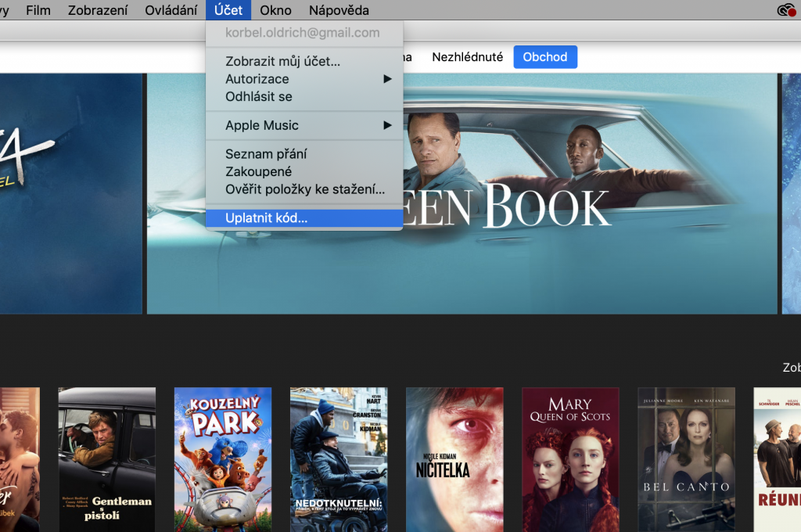Open the Zobrazení menu
The width and height of the screenshot is (801, 532).
(x=98, y=10)
